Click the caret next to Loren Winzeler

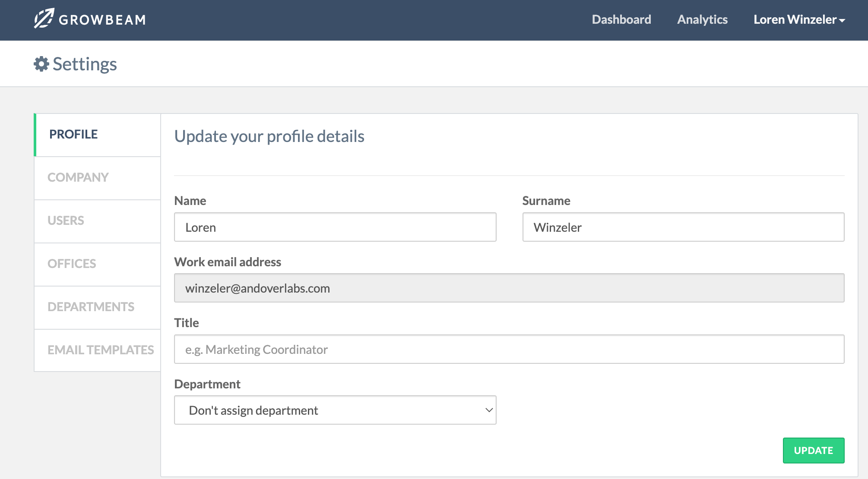tap(842, 20)
